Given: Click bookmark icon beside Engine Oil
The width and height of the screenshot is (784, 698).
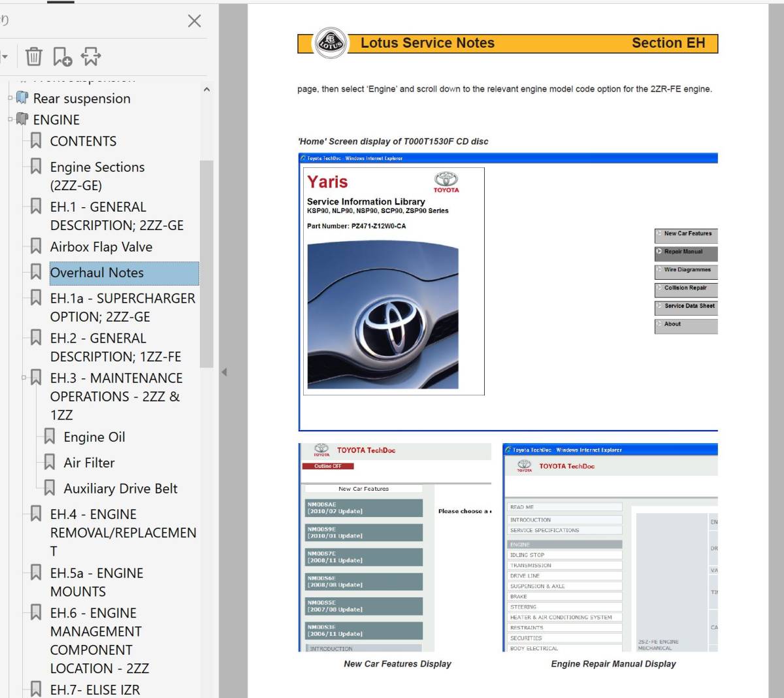Looking at the screenshot, I should click(x=49, y=437).
